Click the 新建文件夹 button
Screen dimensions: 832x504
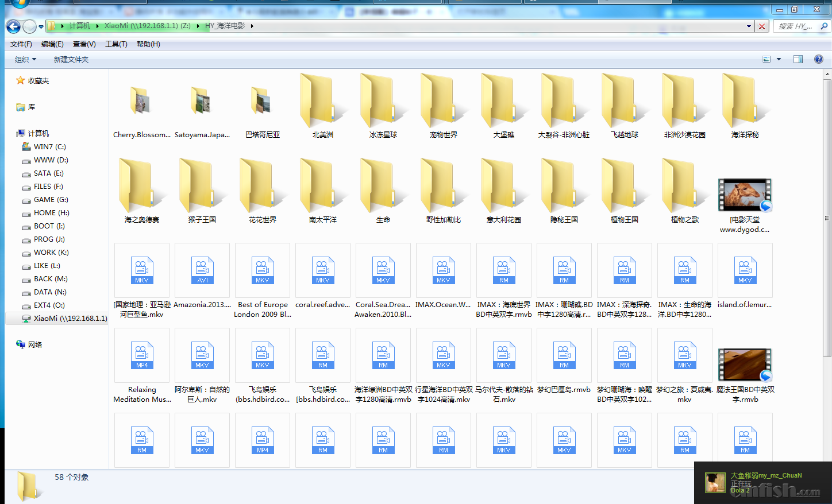tap(71, 60)
